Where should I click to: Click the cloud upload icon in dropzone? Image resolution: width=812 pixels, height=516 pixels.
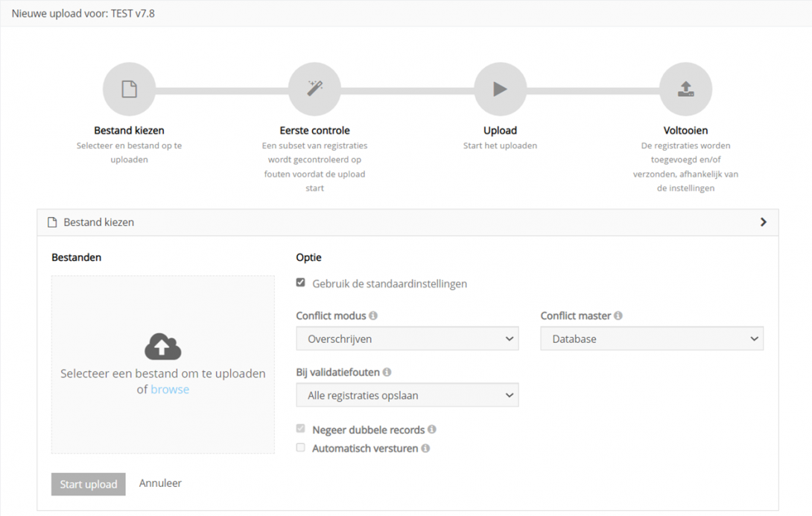point(162,347)
